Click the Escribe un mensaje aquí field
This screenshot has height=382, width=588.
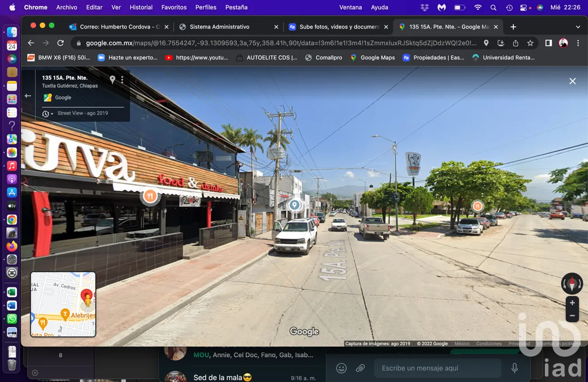coord(438,368)
